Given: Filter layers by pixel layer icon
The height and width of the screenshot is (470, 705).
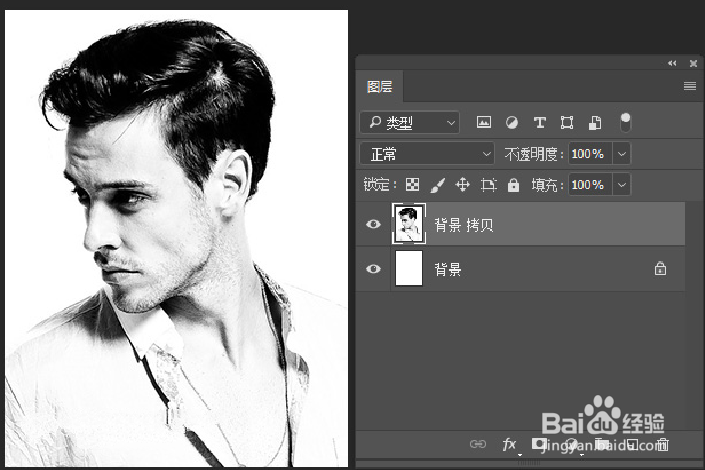Looking at the screenshot, I should [484, 122].
